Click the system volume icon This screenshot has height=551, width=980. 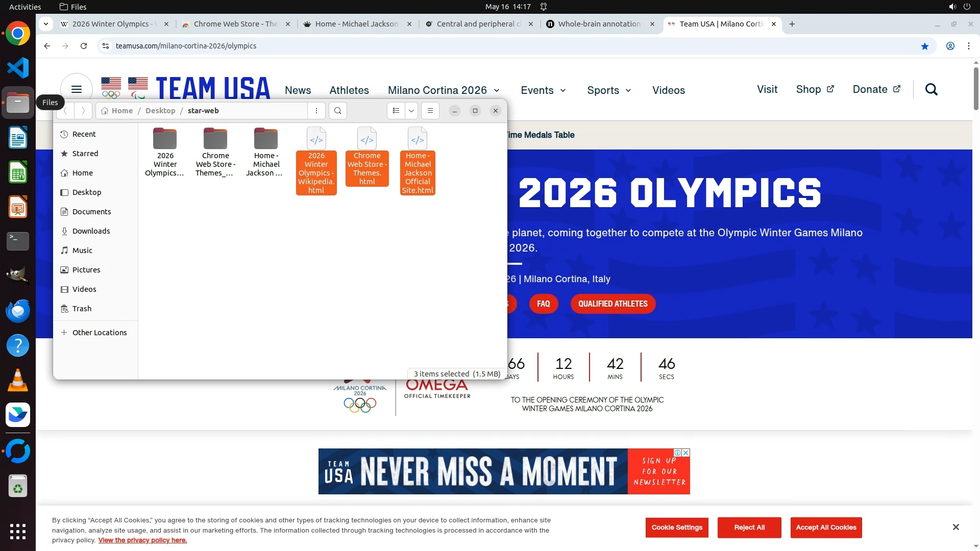[952, 7]
